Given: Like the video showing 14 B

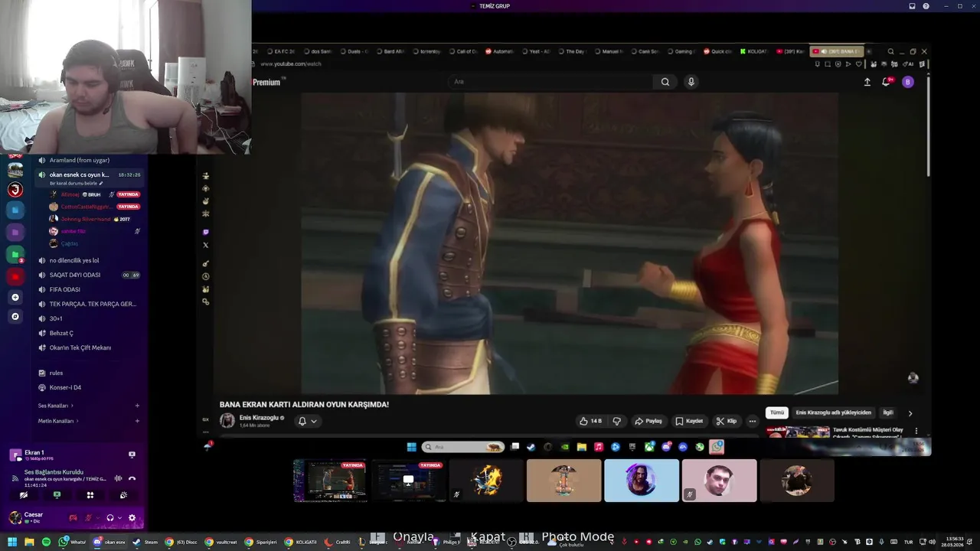Looking at the screenshot, I should tap(590, 421).
